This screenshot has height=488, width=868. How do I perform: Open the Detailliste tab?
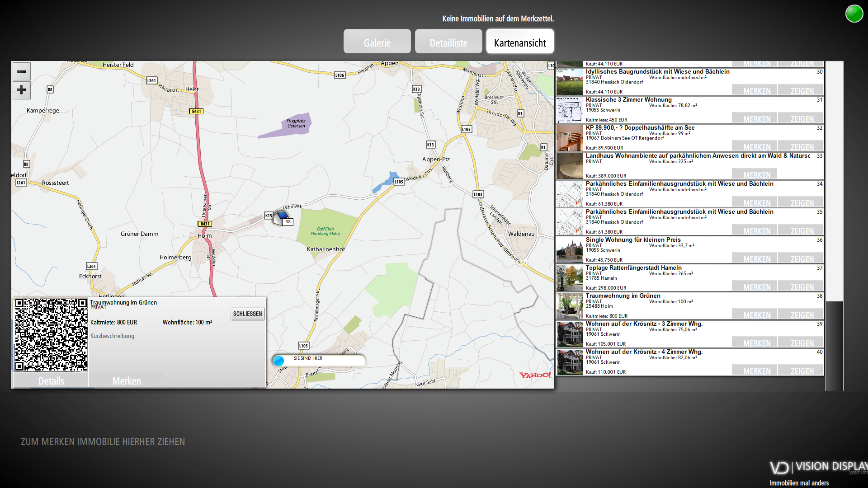[x=448, y=42]
